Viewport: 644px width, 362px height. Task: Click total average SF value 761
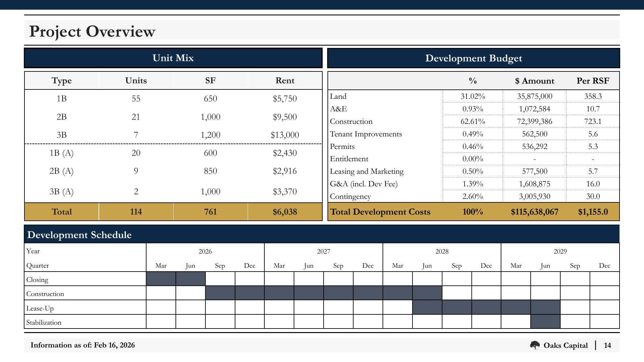tap(210, 212)
